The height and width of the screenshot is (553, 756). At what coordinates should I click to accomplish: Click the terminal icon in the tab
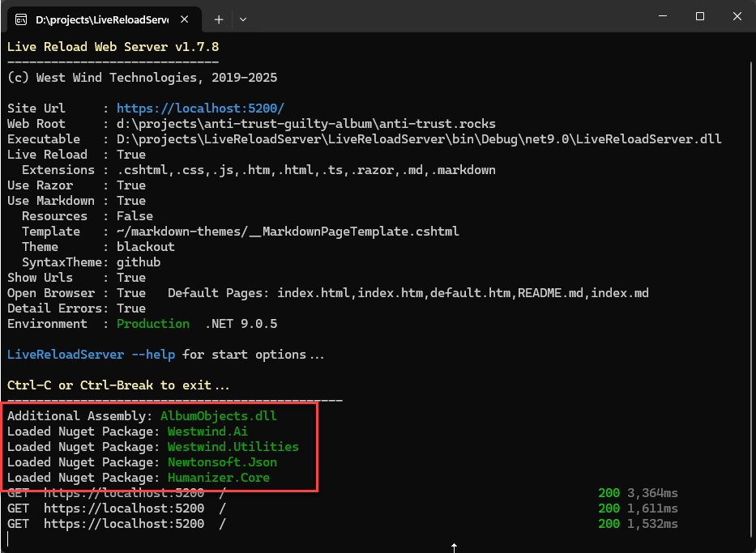coord(21,19)
